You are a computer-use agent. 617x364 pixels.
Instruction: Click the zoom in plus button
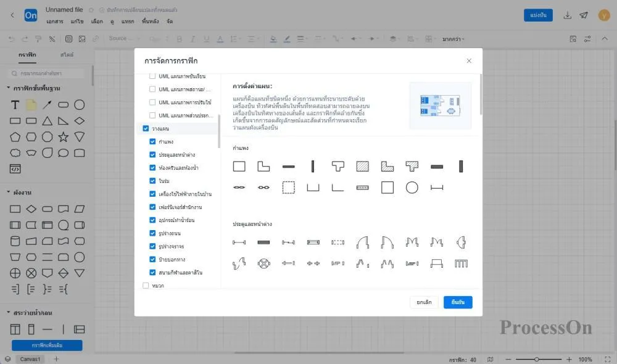tap(569, 359)
